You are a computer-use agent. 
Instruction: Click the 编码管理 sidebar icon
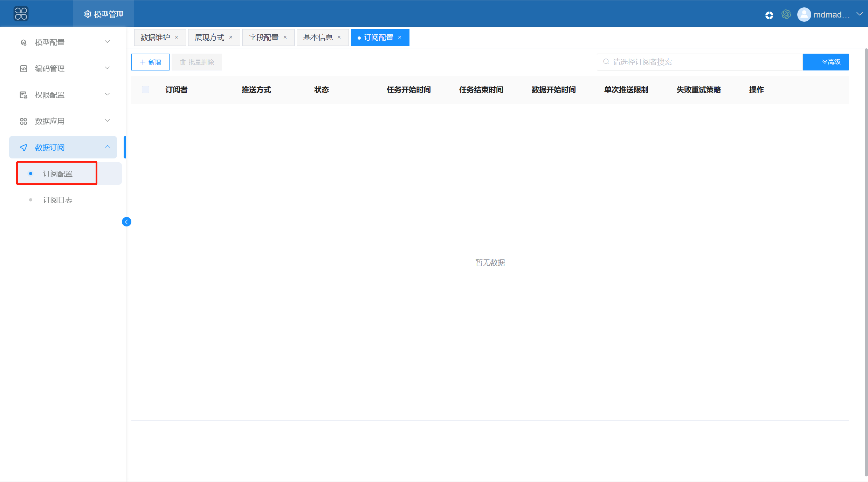click(x=23, y=69)
